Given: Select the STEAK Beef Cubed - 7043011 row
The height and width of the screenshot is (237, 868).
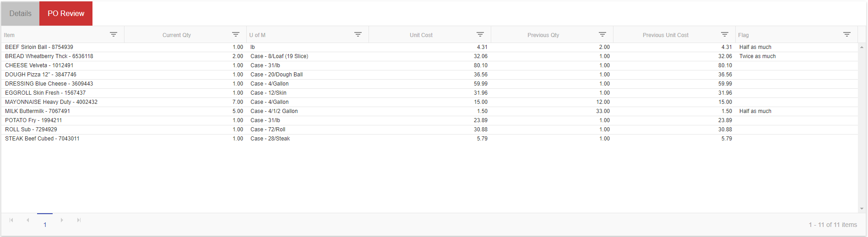Looking at the screenshot, I should (429, 139).
